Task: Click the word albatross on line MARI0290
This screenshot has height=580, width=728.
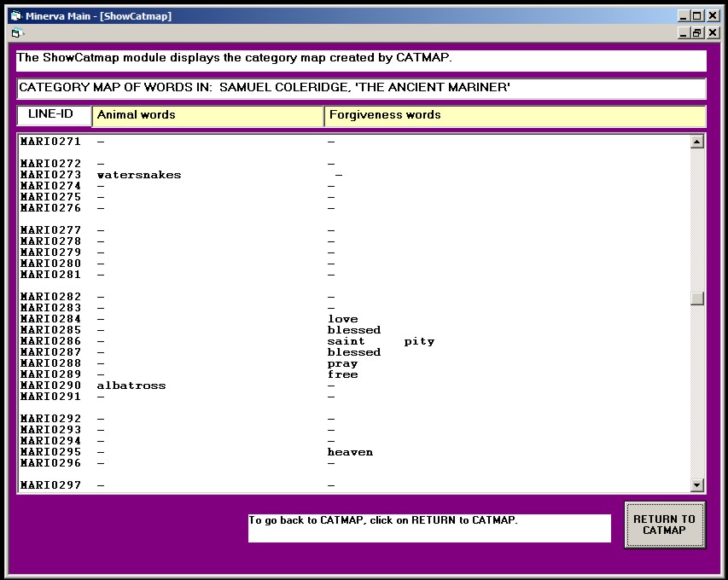Action: click(131, 386)
